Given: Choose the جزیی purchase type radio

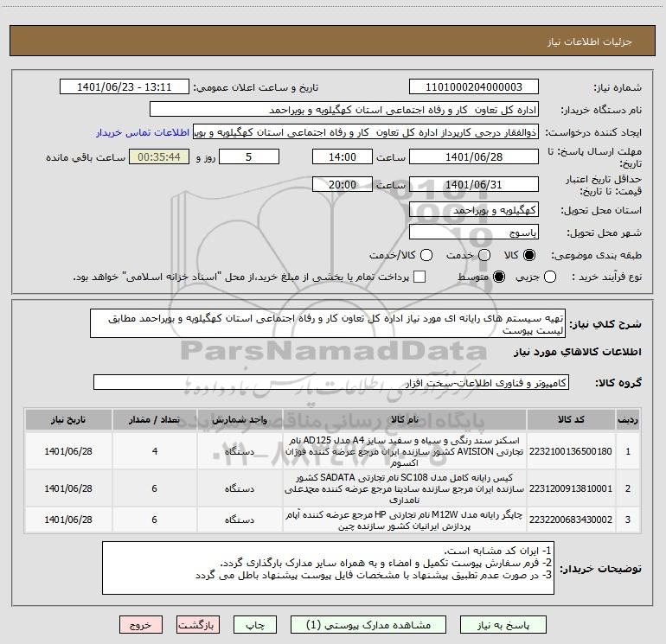Looking at the screenshot, I should point(550,277).
